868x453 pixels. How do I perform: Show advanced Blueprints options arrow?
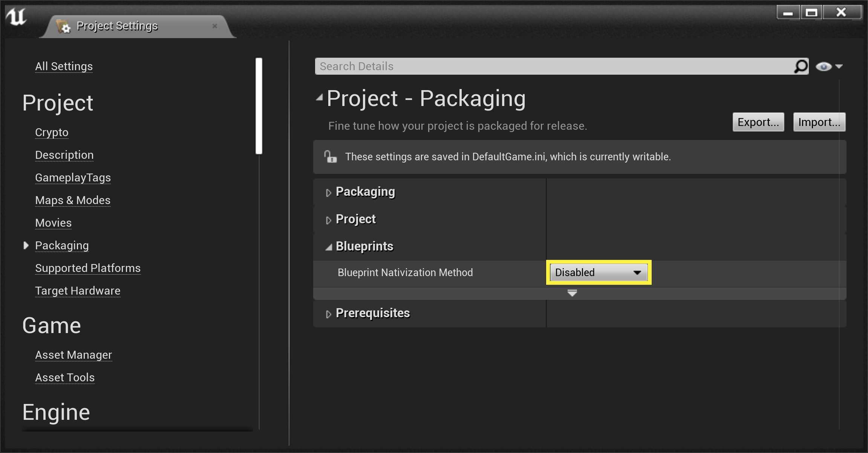point(572,293)
